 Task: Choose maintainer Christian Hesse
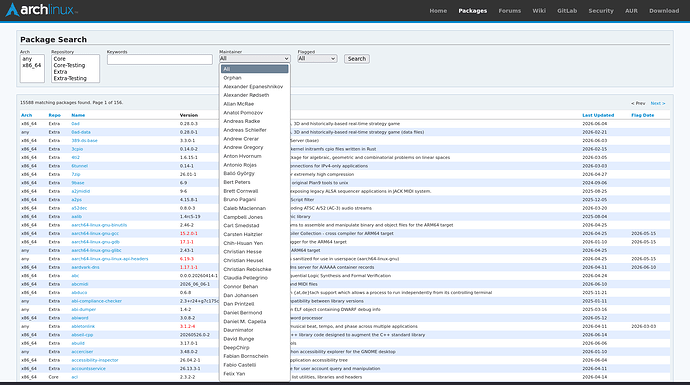click(x=254, y=252)
